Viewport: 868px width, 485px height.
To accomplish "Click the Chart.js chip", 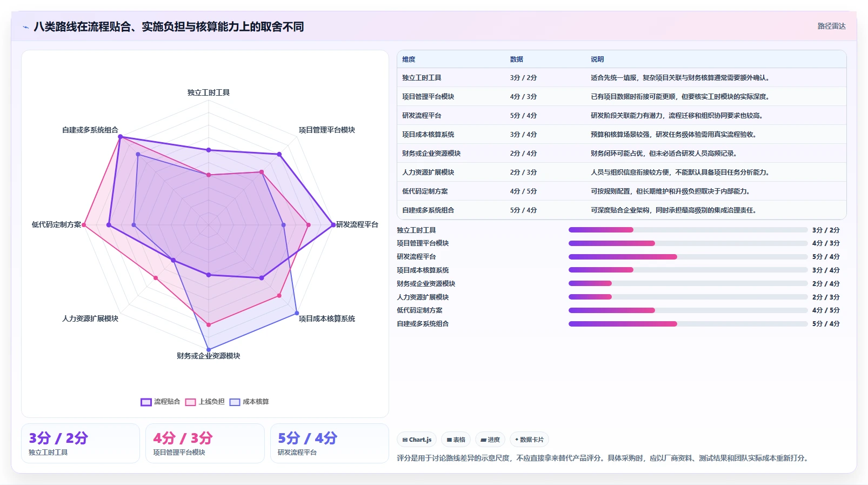I will click(417, 440).
